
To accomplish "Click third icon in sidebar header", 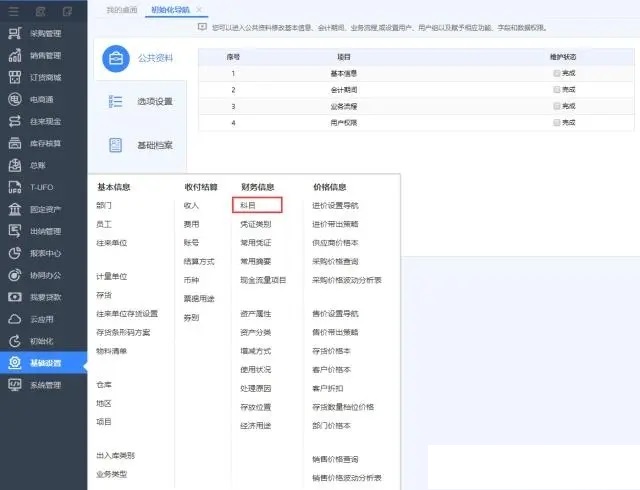I will click(x=67, y=11).
